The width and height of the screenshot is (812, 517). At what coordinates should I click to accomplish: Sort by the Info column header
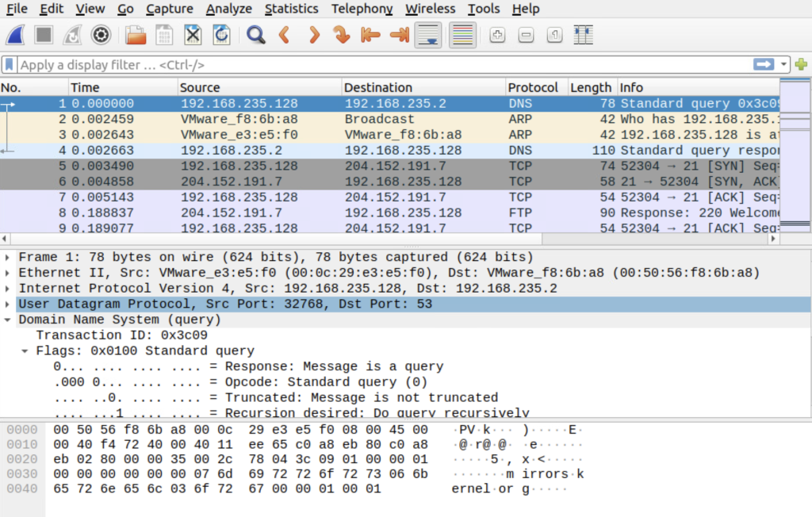click(x=699, y=87)
